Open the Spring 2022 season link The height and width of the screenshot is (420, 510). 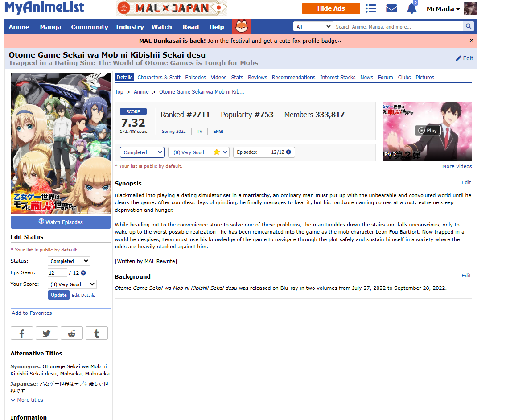174,132
